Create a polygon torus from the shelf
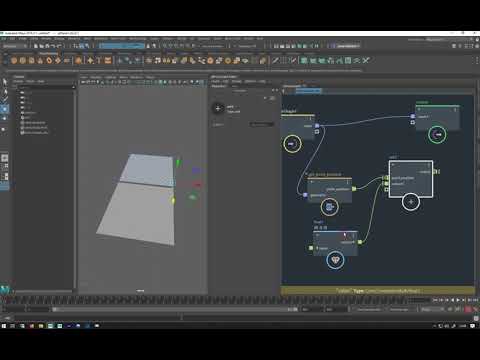This screenshot has width=480, height=360. 49,61
